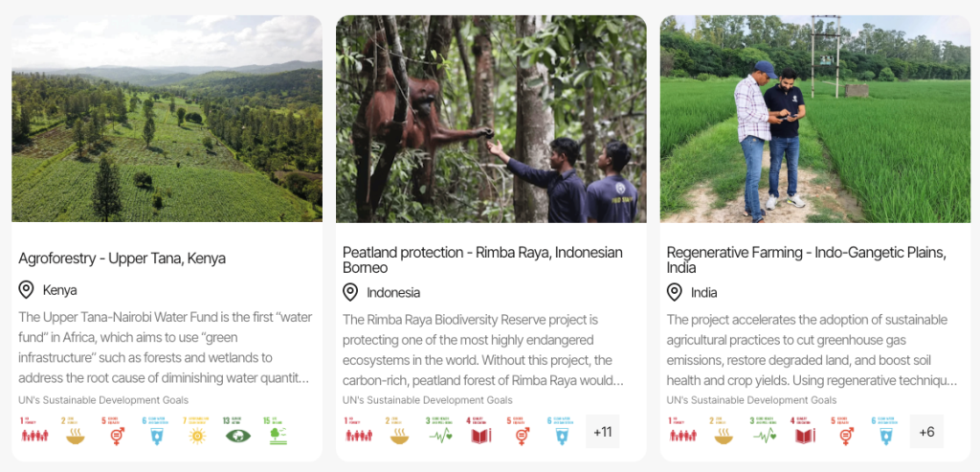Click the Clean Water icon on the India card
Screen dimensions: 980x472
(885, 432)
